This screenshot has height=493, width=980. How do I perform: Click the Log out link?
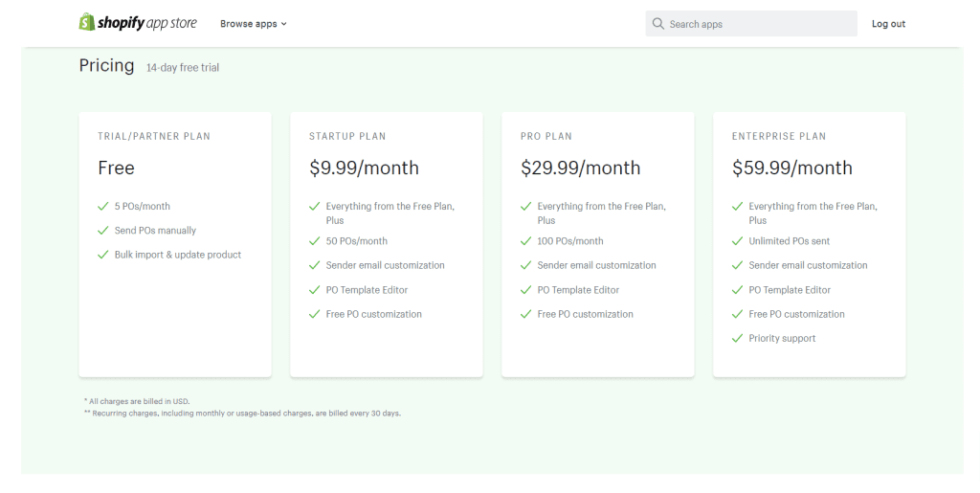[x=888, y=24]
